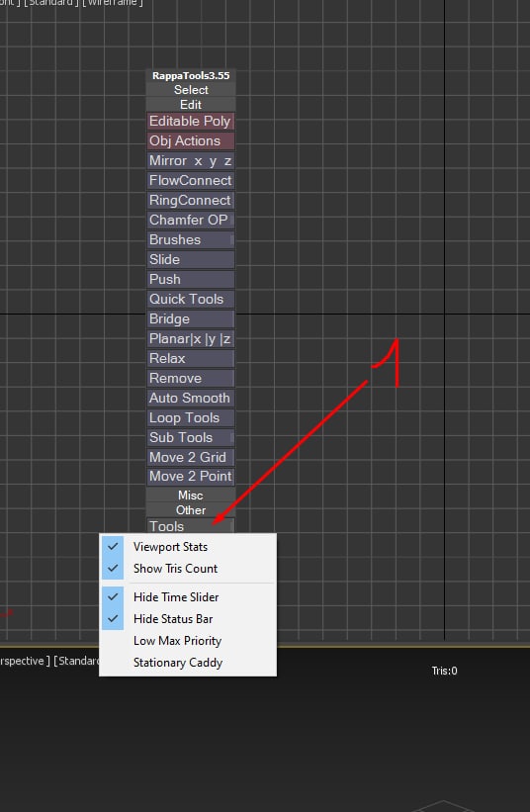530x812 pixels.
Task: Run RingConnect tool
Action: 191,200
